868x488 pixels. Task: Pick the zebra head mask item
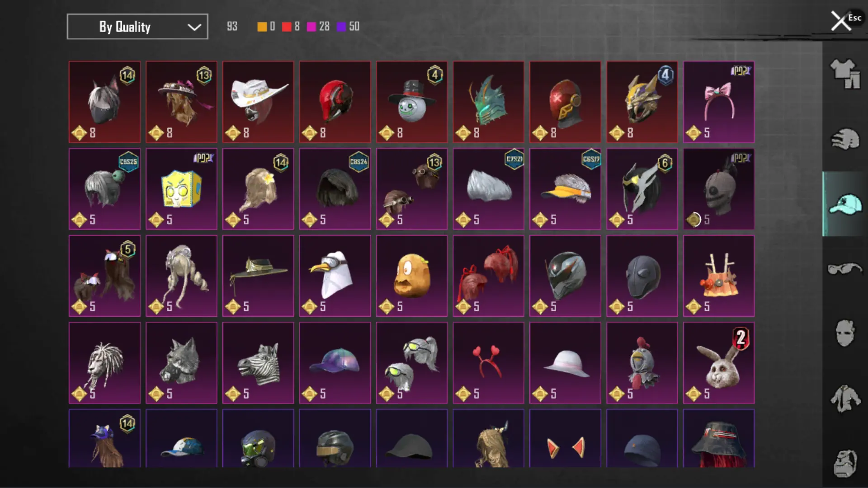tap(258, 363)
